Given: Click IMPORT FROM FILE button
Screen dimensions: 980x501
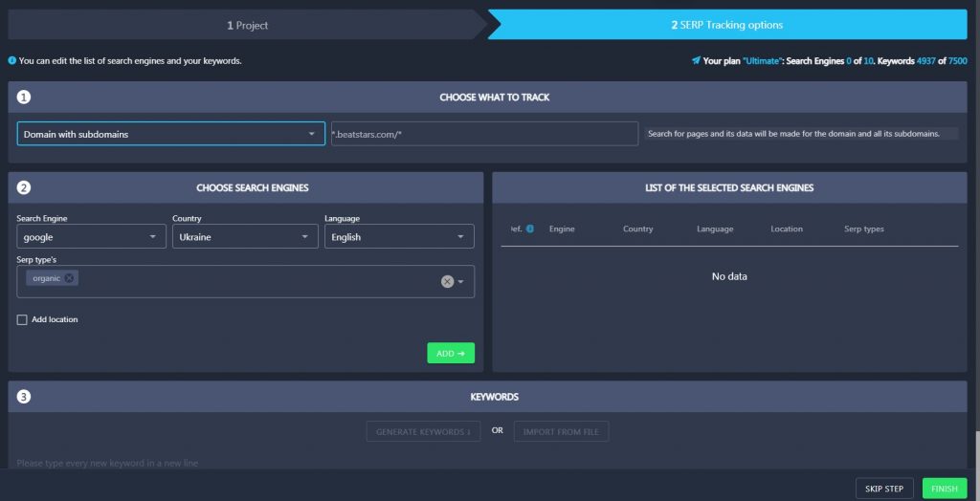Looking at the screenshot, I should pos(561,431).
